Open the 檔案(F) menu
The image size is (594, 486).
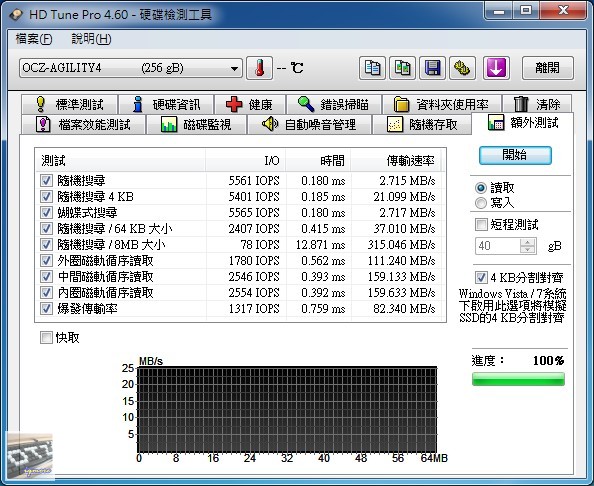(34, 39)
